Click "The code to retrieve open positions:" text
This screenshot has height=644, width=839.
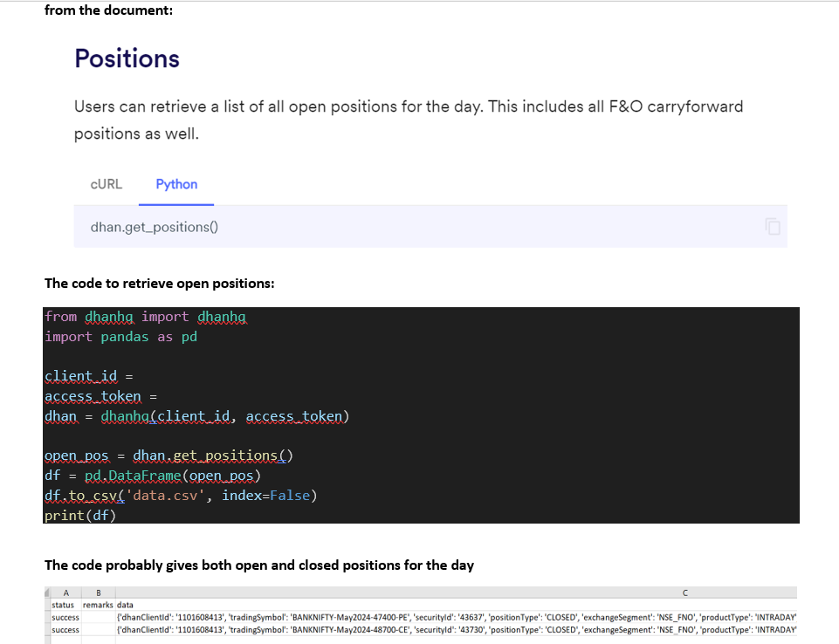160,283
